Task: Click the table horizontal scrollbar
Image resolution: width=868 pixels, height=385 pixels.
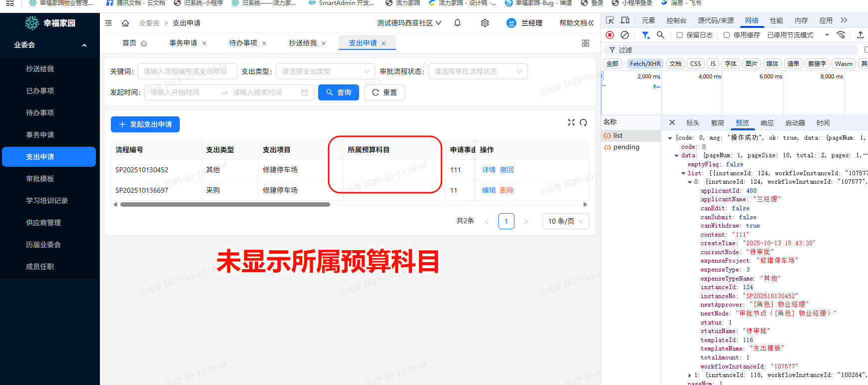Action: coord(225,204)
